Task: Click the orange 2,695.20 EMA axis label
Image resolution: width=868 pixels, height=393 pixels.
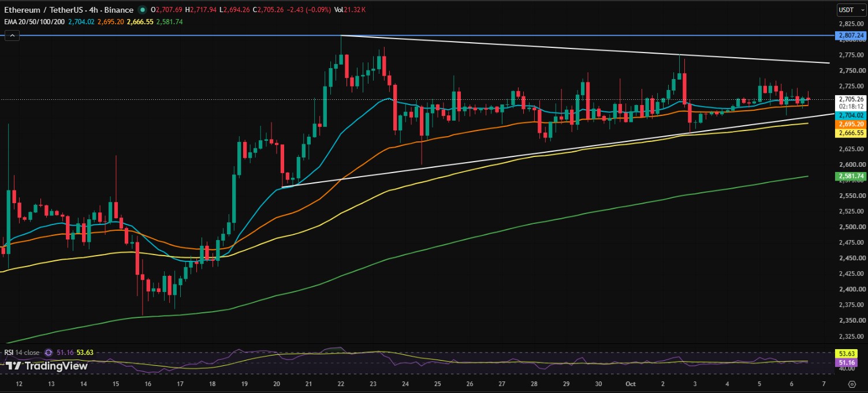Action: pyautogui.click(x=851, y=124)
